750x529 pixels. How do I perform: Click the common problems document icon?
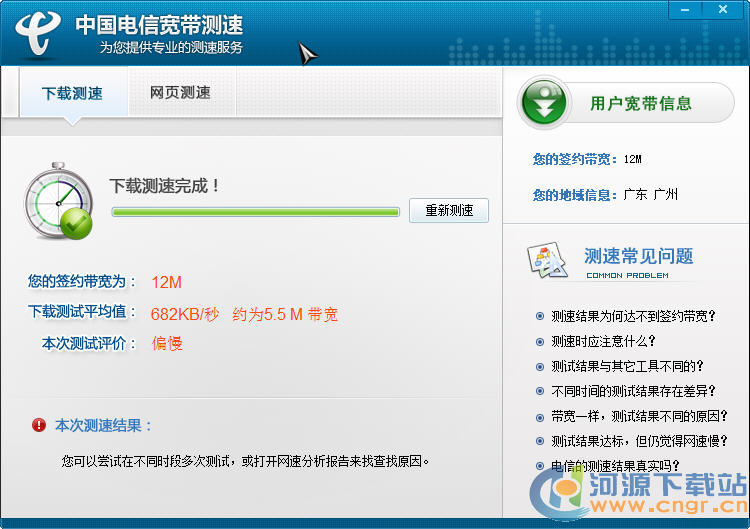(547, 260)
